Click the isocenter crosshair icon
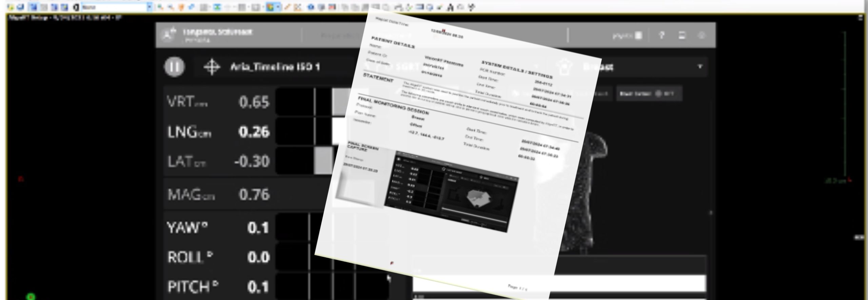 212,67
